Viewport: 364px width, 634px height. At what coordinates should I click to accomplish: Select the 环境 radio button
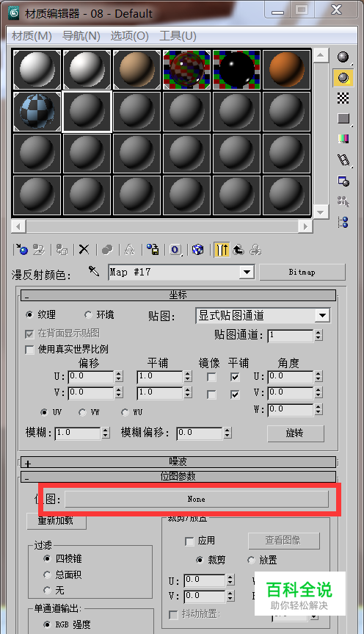coord(87,314)
